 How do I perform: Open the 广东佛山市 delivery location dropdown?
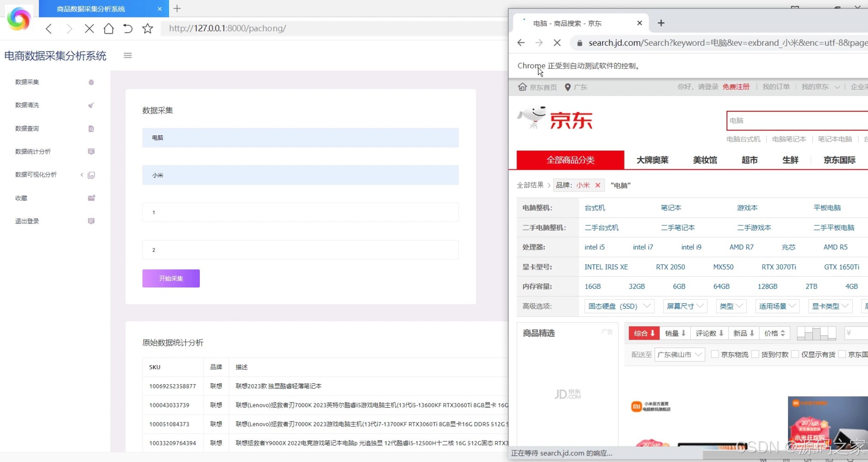(x=679, y=354)
